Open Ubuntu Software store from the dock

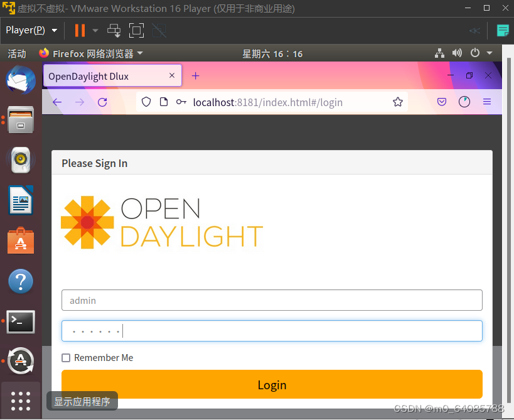click(x=21, y=240)
